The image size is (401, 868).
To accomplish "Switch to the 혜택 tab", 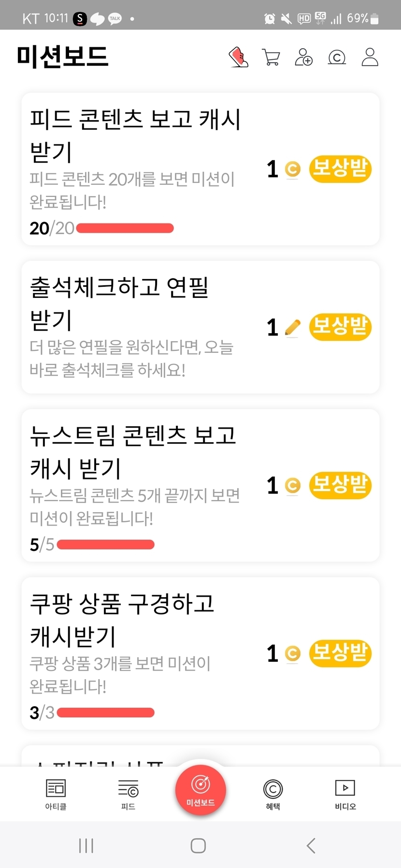I will (x=273, y=794).
